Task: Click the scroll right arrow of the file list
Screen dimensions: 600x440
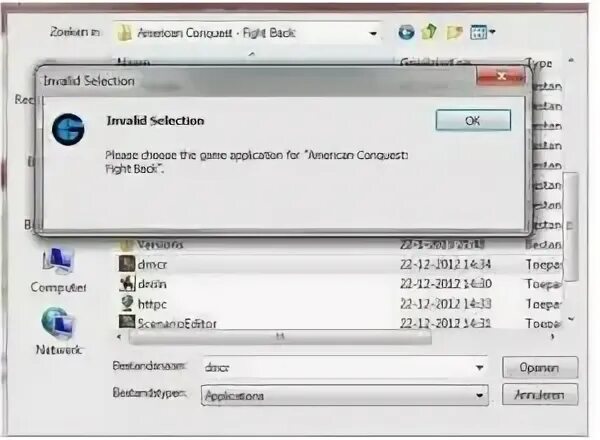Action: (x=552, y=337)
